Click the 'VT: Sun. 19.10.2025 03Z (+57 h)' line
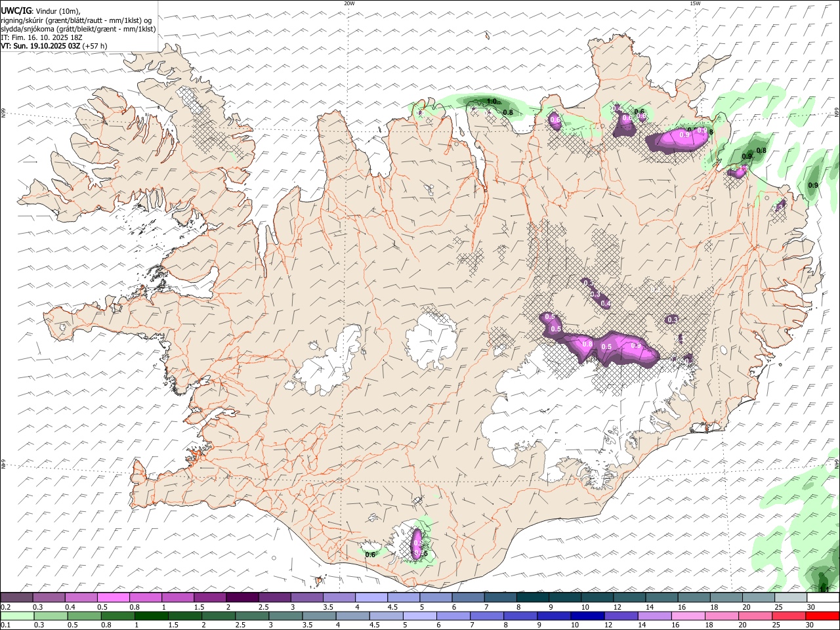This screenshot has height=630, width=840. tap(54, 46)
